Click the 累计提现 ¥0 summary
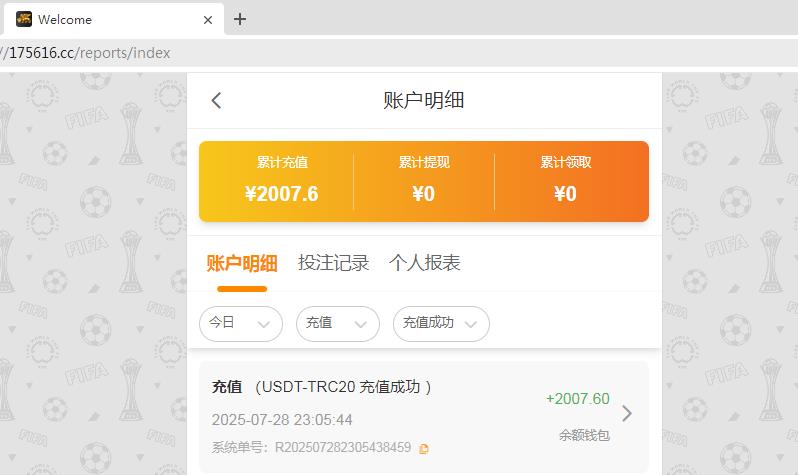 [424, 180]
